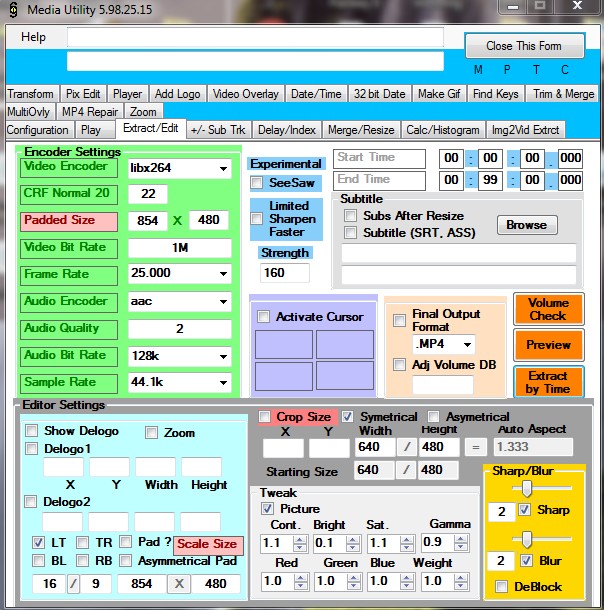Viewport: 604px width, 610px height.
Task: Check Subs After Resize option
Action: pos(350,216)
